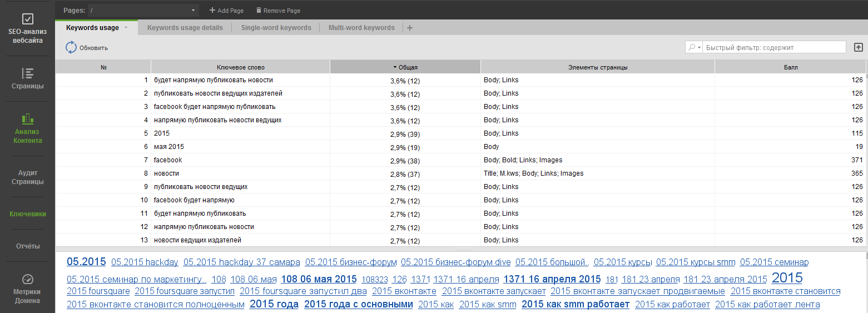This screenshot has width=868, height=313.
Task: Open Аудит Страницы in sidebar
Action: (27, 177)
